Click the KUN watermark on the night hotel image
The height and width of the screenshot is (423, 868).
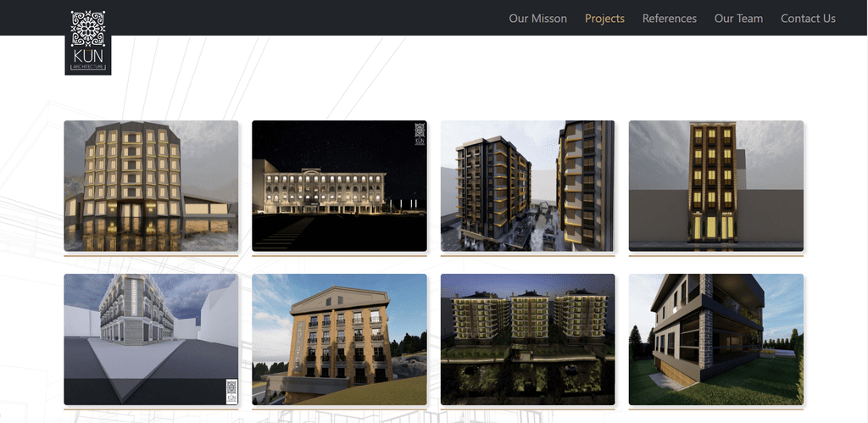click(419, 136)
